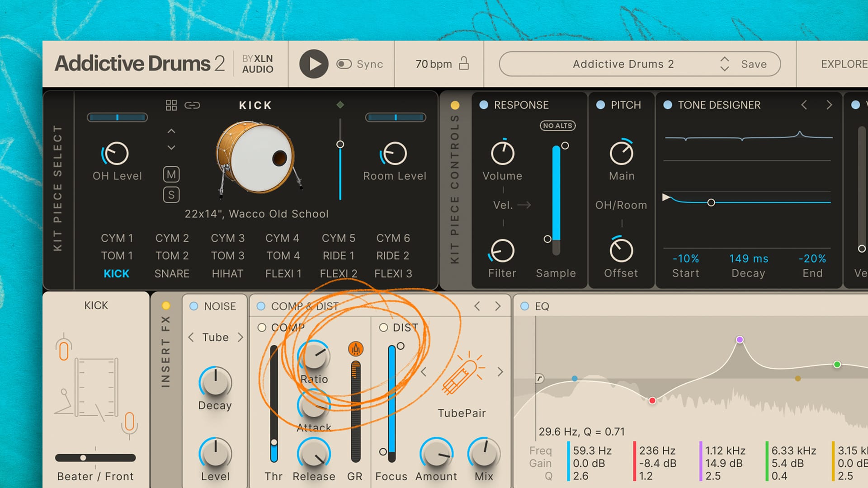868x488 pixels.
Task: Click the tempo lock icon
Action: pyautogui.click(x=464, y=63)
